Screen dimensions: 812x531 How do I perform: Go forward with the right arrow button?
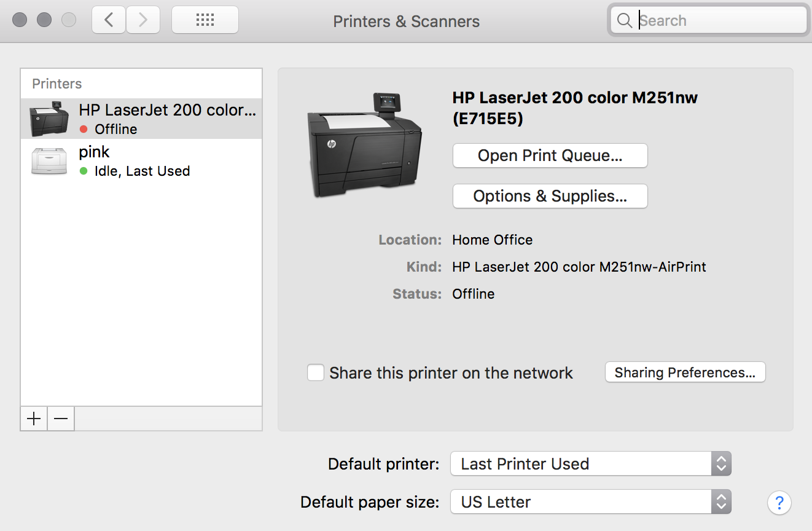click(143, 20)
